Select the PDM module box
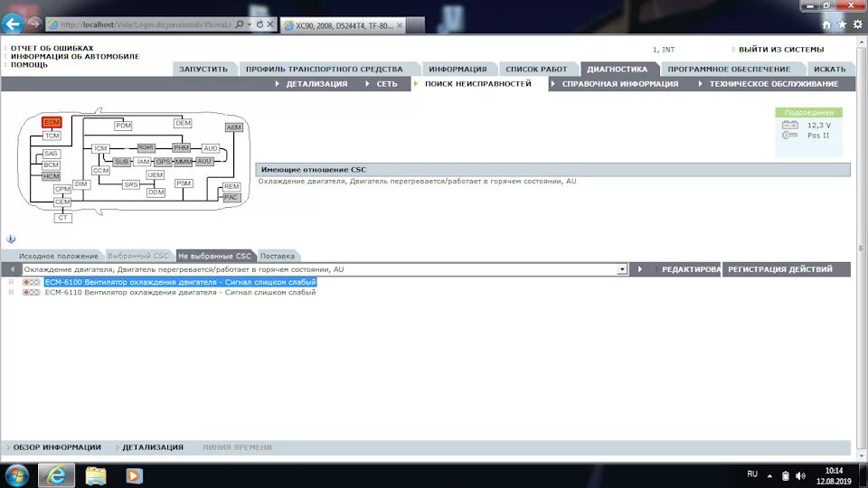The image size is (868, 488). [123, 126]
